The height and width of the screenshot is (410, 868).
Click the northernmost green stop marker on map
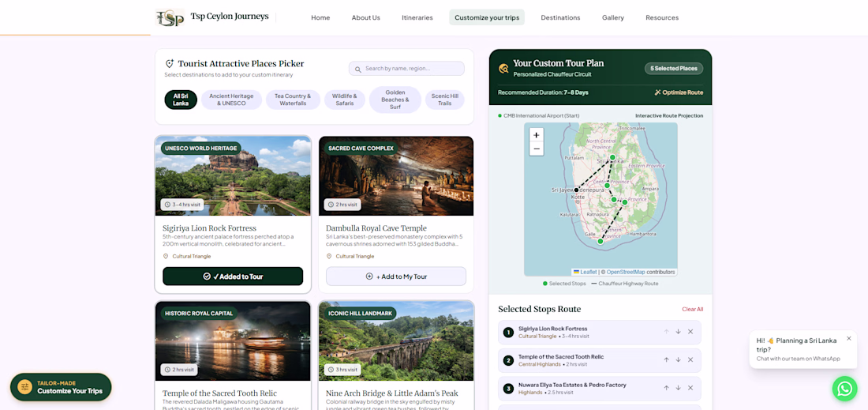coord(612,158)
